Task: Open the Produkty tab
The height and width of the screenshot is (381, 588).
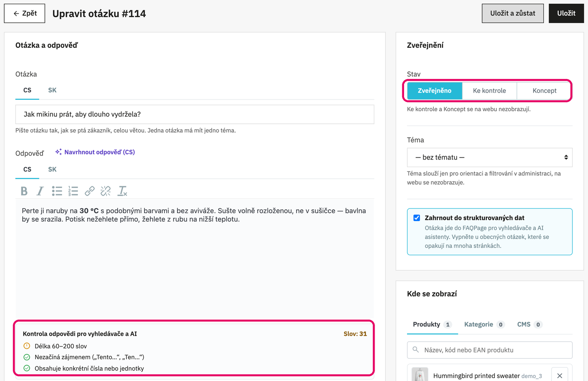Action: coord(432,324)
